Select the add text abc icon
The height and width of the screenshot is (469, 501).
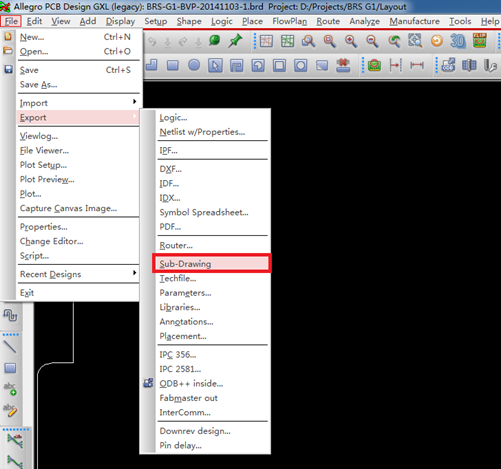click(x=10, y=388)
